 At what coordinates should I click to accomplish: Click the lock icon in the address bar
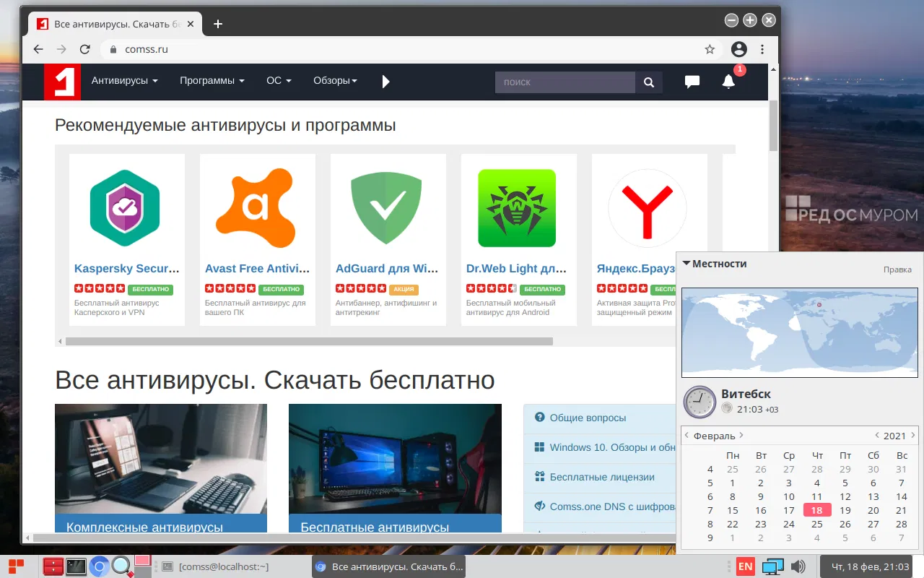[113, 50]
